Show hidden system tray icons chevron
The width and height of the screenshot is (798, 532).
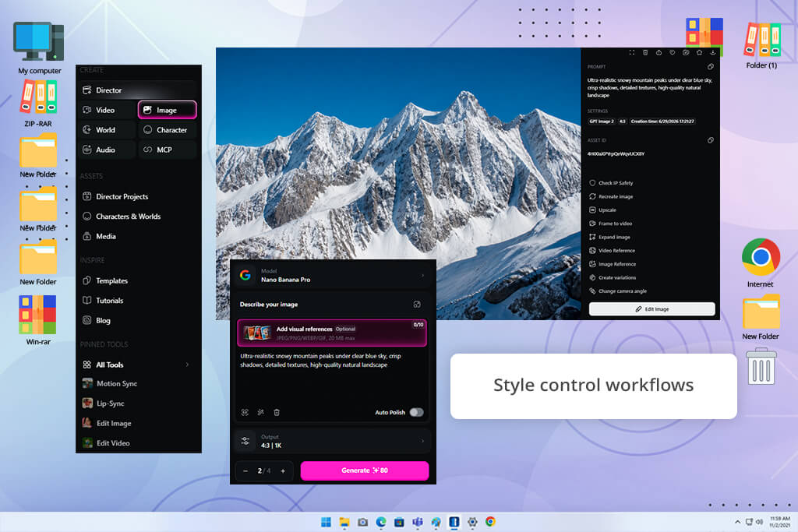coord(737,522)
